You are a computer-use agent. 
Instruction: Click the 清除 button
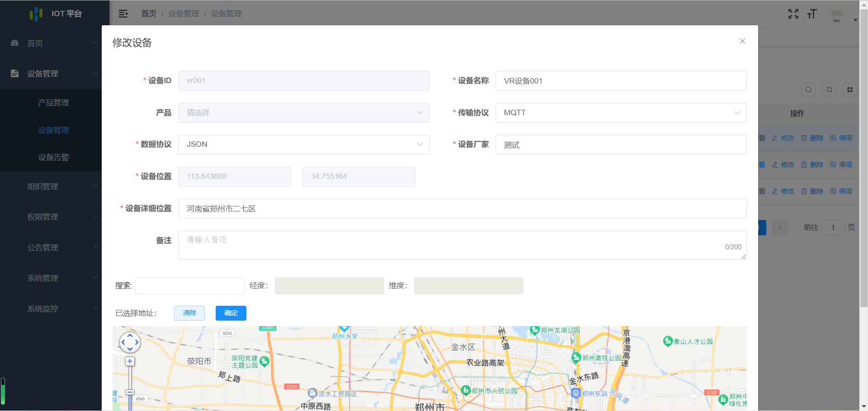point(189,313)
